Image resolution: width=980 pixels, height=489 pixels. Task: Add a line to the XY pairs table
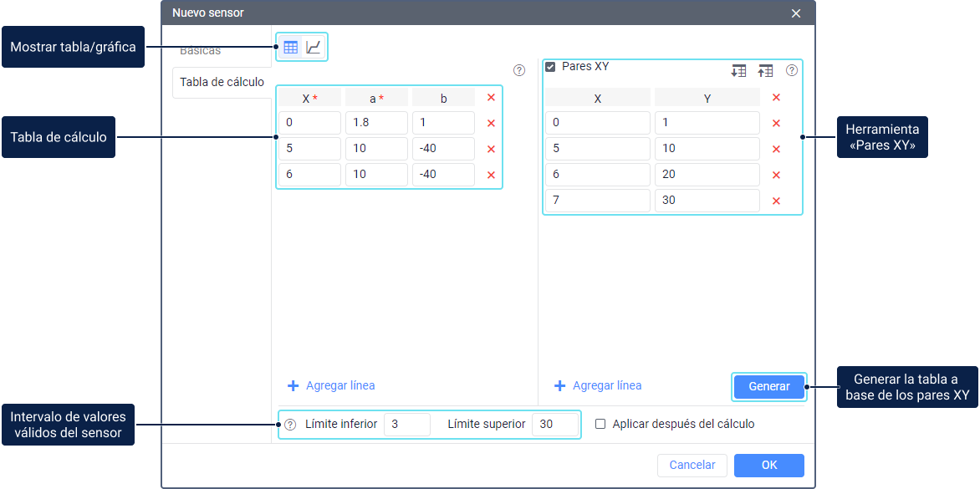click(598, 385)
